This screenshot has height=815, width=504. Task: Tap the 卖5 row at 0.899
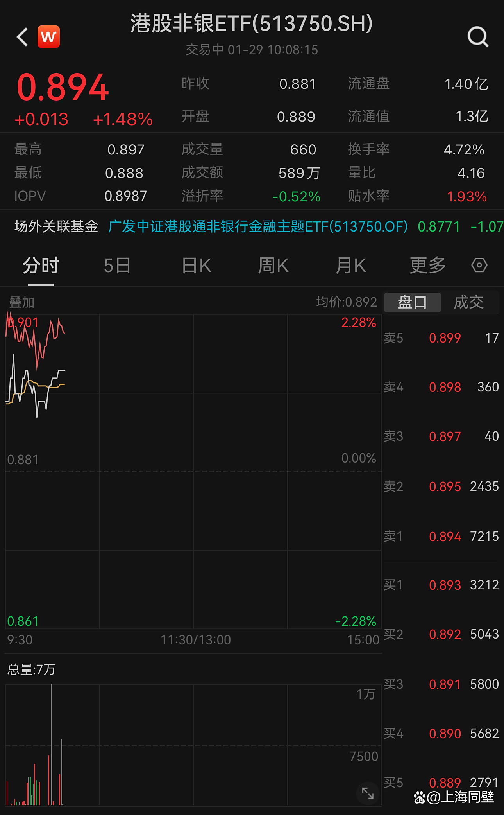tap(441, 338)
